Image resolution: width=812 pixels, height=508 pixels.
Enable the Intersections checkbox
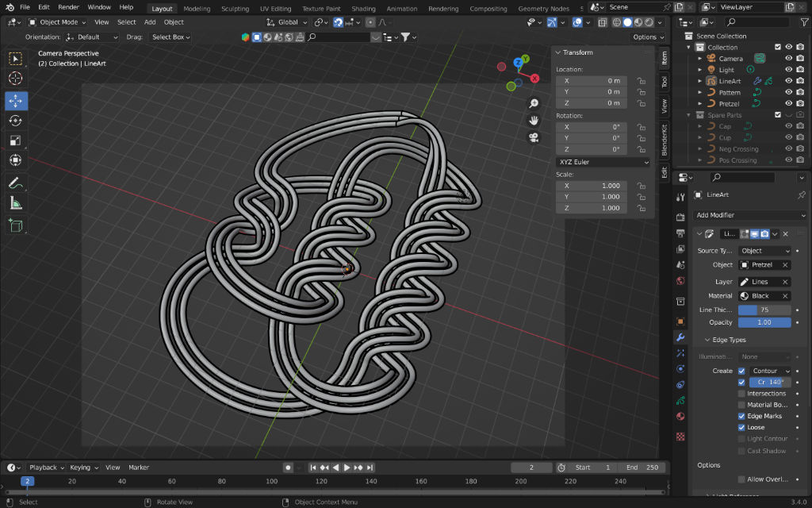click(x=741, y=394)
